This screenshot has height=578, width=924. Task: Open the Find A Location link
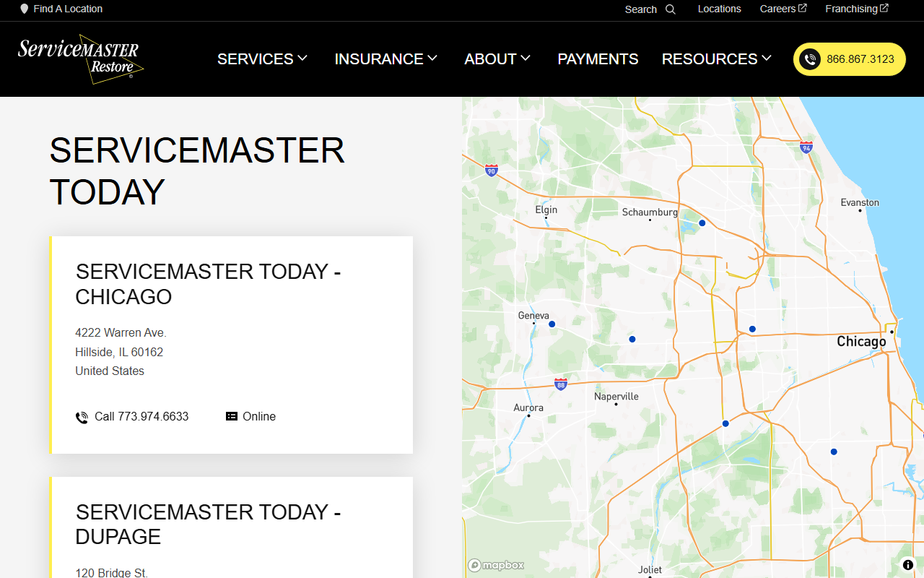[68, 9]
